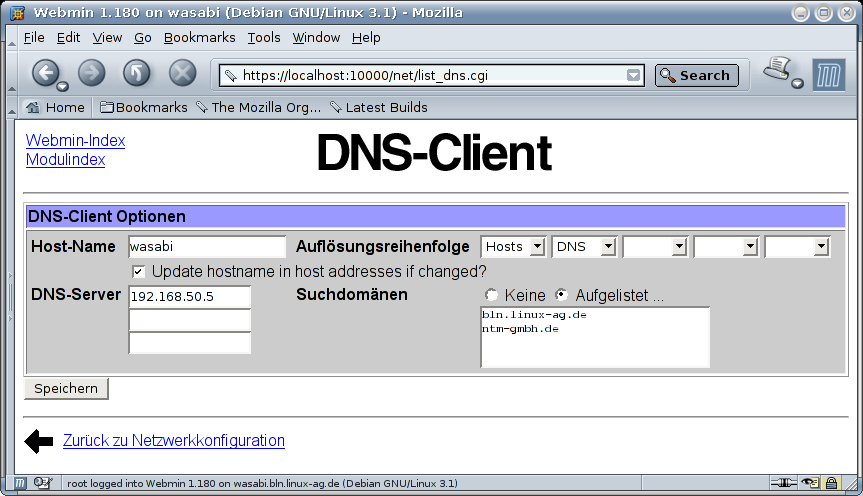Click the security padlock icon
Image resolution: width=863 pixels, height=496 pixels.
(x=831, y=483)
